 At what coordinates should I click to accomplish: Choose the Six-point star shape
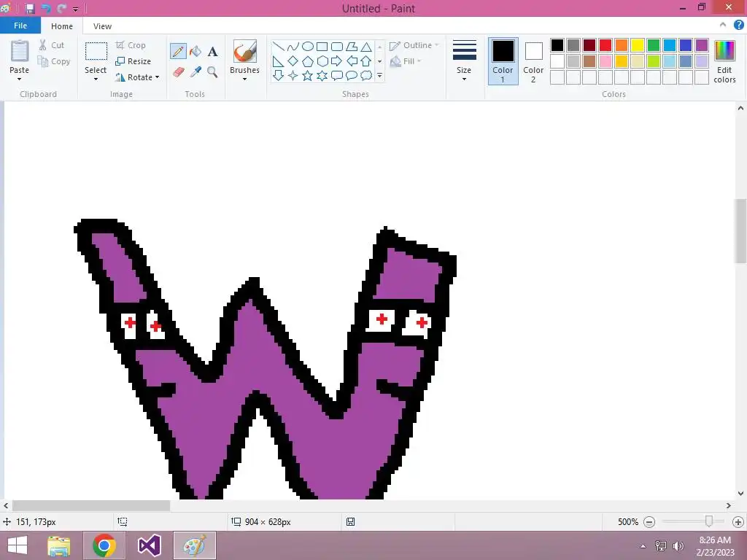point(322,75)
